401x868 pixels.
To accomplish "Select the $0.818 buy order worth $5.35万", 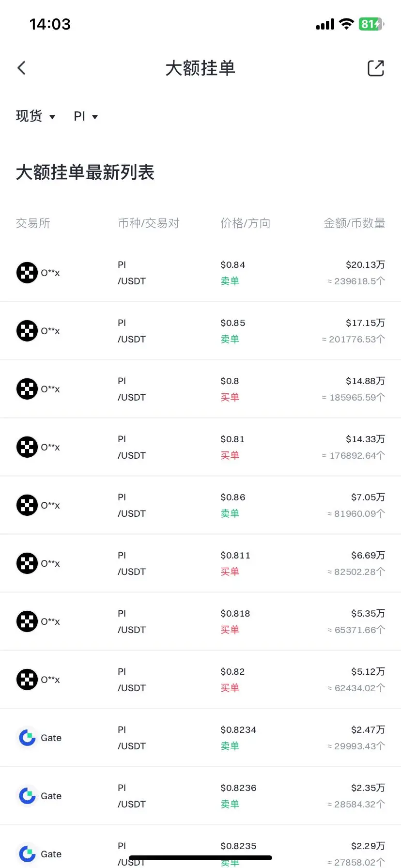I will click(x=200, y=621).
